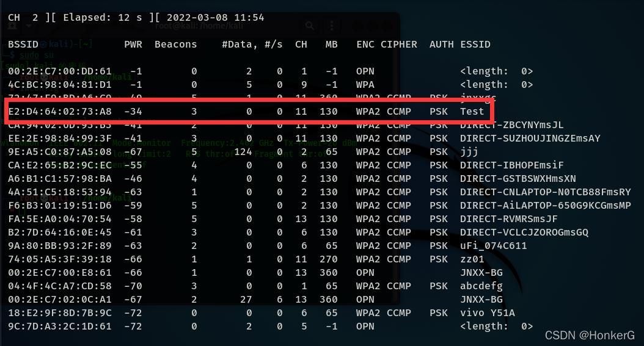The width and height of the screenshot is (644, 346).
Task: Click the ENC column header
Action: (365, 45)
